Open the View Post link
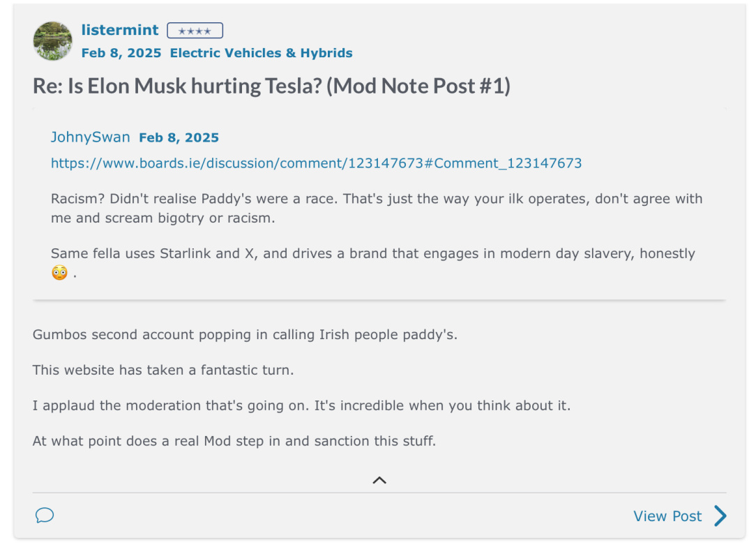Image resolution: width=756 pixels, height=547 pixels. pos(667,516)
